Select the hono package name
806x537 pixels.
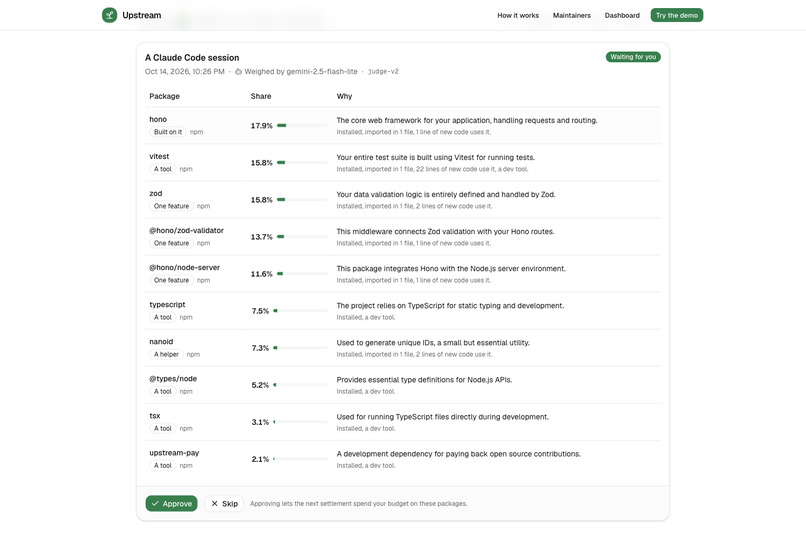158,119
